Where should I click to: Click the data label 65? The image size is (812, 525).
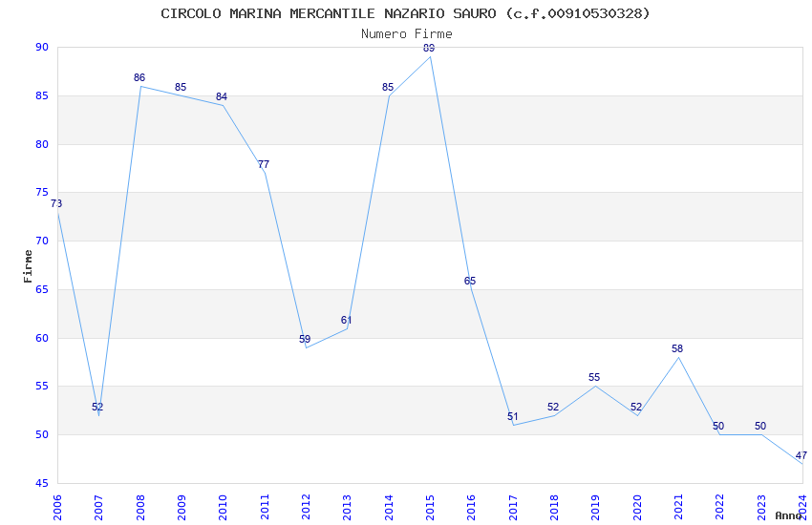pyautogui.click(x=470, y=282)
